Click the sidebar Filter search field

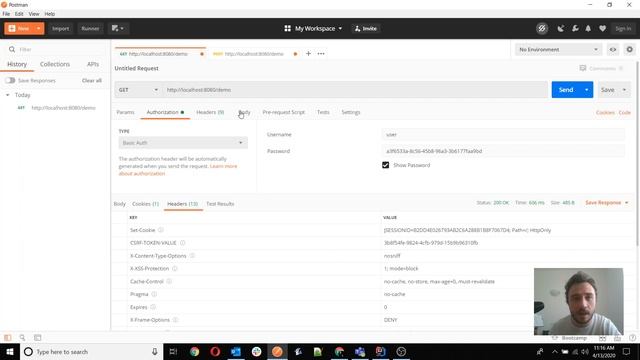click(56, 49)
